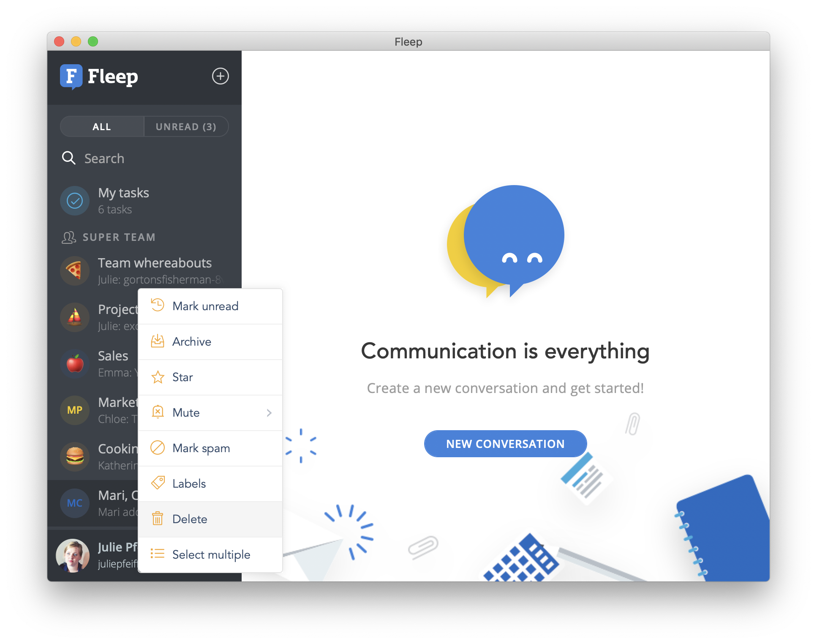Select Archive from context menu
Screen dimensions: 817x644
[192, 341]
